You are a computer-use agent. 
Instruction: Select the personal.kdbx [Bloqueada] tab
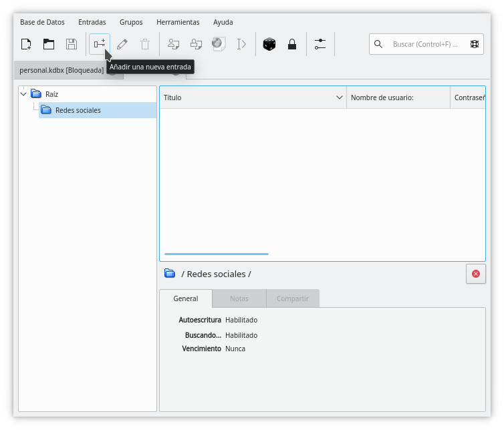61,70
